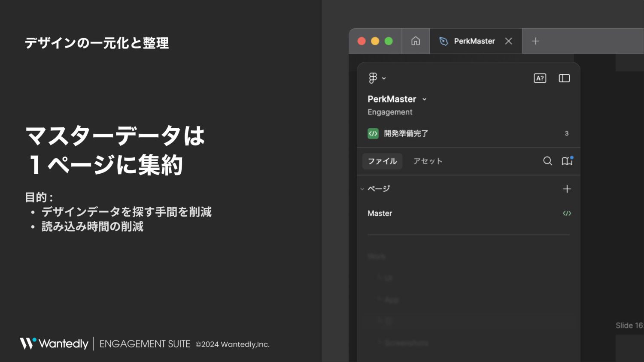Click the count 3 beside 開発準備完了
The width and height of the screenshot is (644, 362).
[567, 133]
